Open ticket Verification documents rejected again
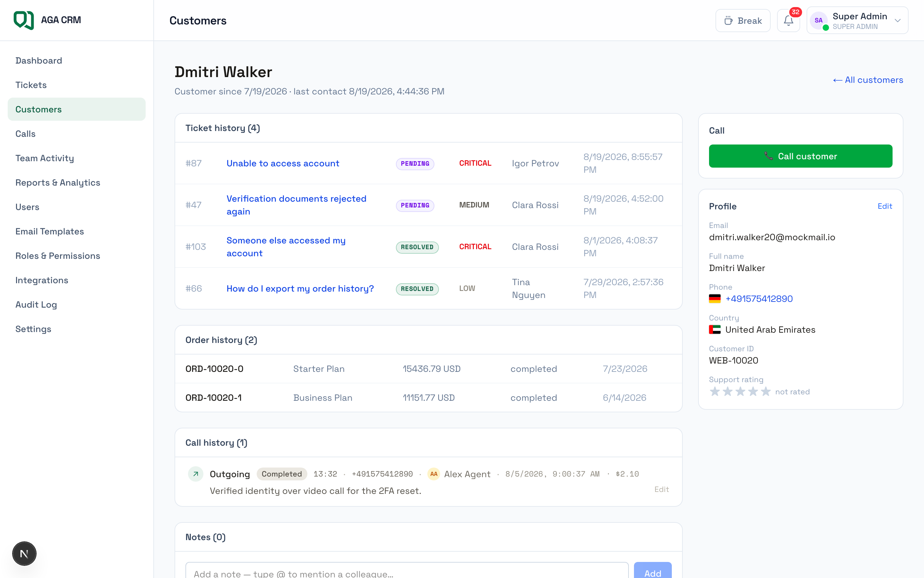Image resolution: width=924 pixels, height=578 pixels. (x=296, y=205)
